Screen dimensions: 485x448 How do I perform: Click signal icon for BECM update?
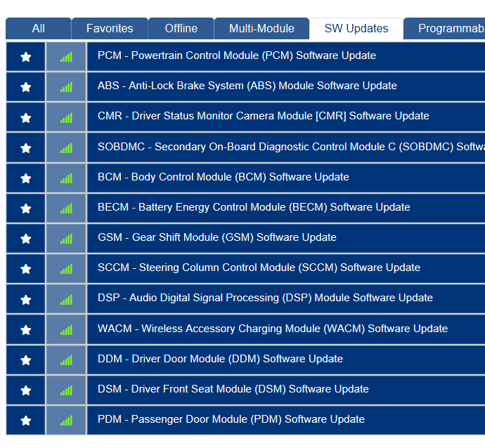coord(66,209)
